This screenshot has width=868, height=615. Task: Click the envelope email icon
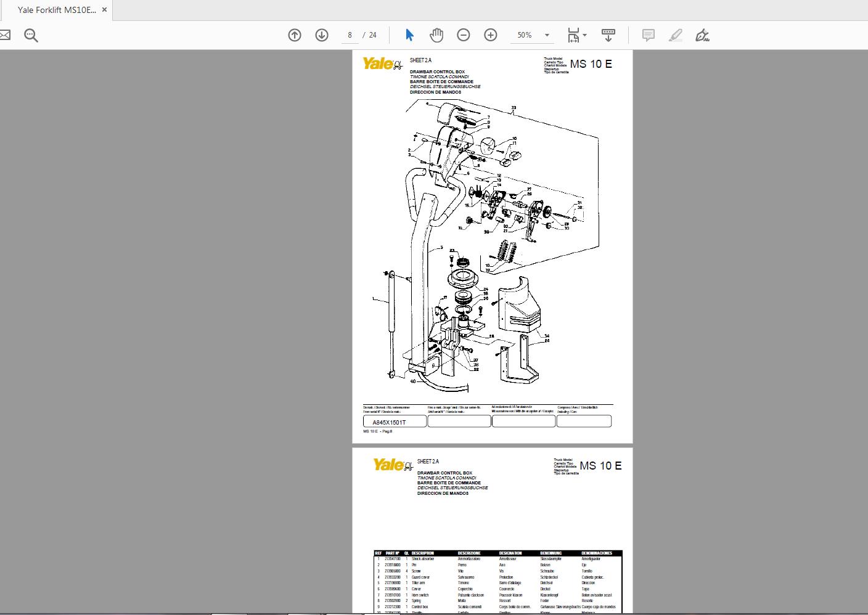coord(4,35)
